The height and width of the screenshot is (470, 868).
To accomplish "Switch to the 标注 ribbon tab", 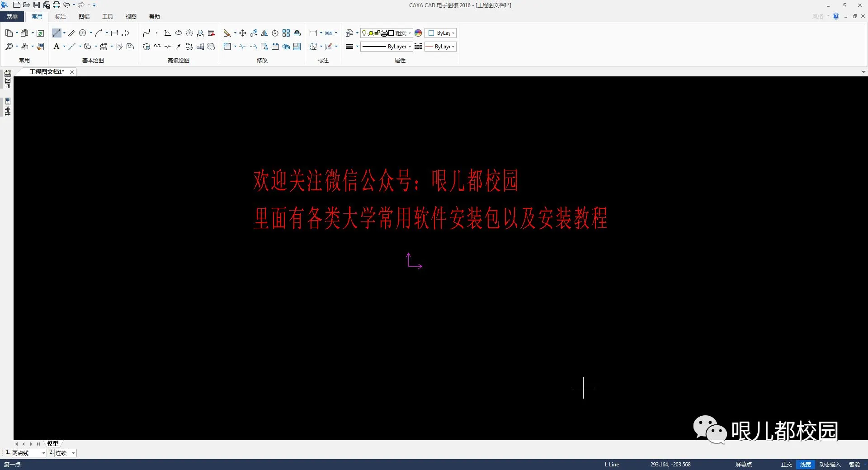I will (x=61, y=17).
